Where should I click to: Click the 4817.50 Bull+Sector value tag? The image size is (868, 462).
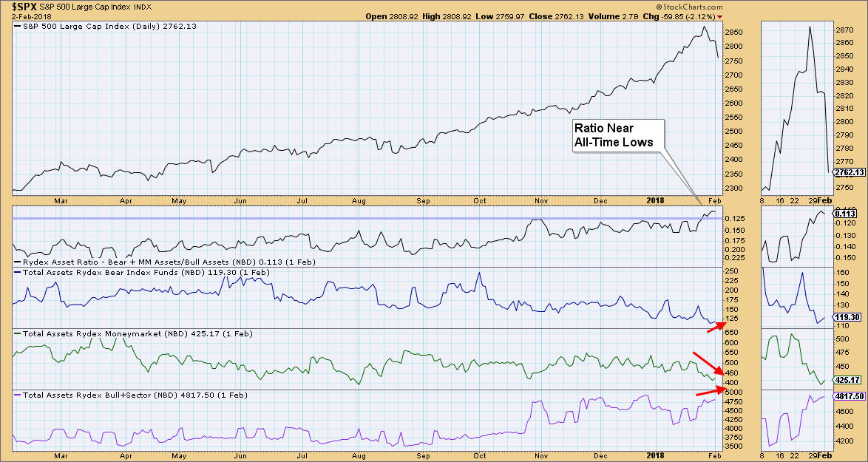pyautogui.click(x=849, y=397)
